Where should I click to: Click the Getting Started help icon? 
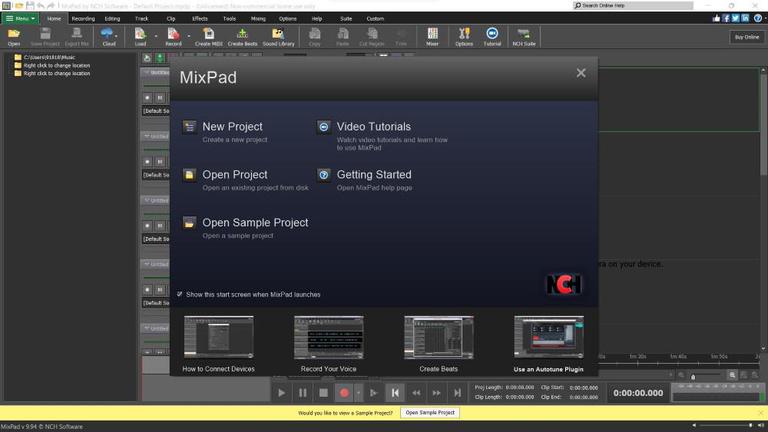324,175
